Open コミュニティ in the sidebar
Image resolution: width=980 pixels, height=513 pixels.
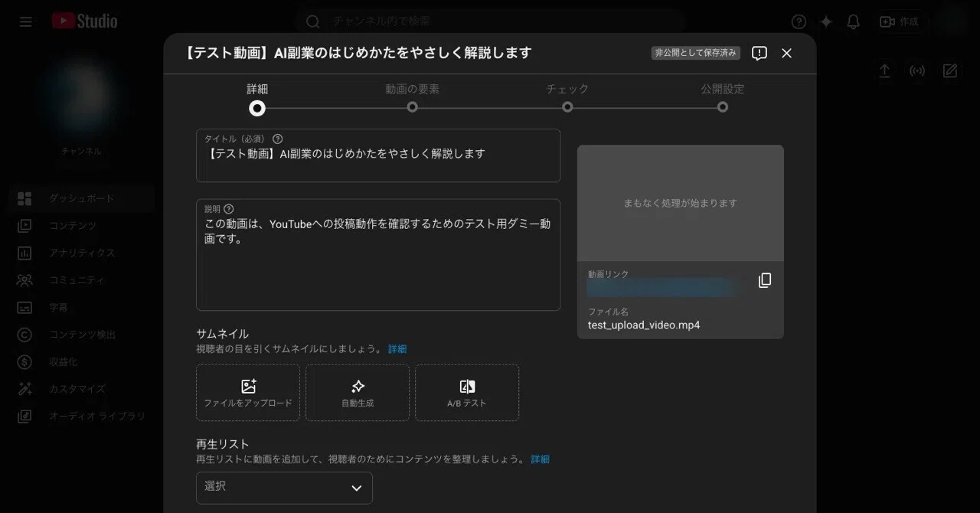[82, 280]
